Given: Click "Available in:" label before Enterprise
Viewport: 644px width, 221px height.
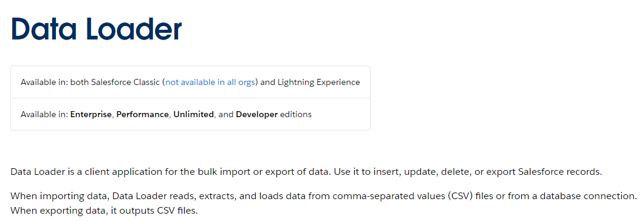Looking at the screenshot, I should [x=44, y=115].
